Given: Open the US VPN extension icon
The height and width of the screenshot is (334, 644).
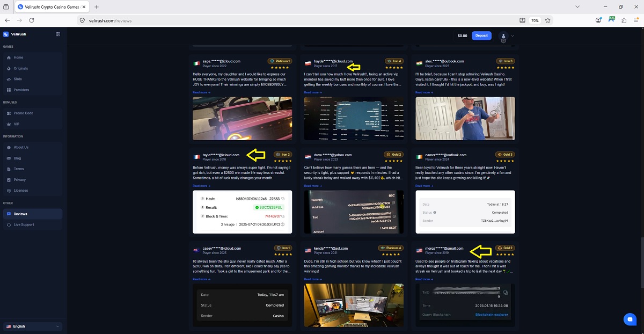Looking at the screenshot, I should (x=612, y=20).
